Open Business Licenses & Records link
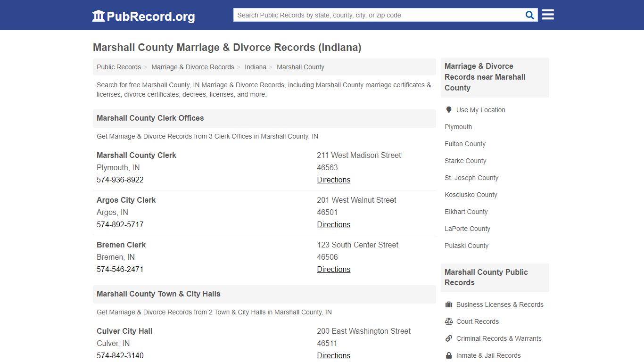 tap(500, 304)
